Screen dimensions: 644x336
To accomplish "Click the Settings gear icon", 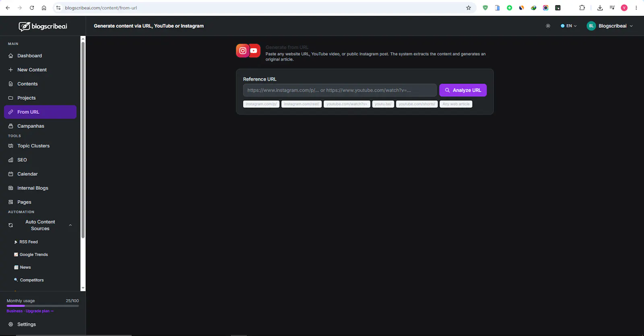I will tap(11, 324).
